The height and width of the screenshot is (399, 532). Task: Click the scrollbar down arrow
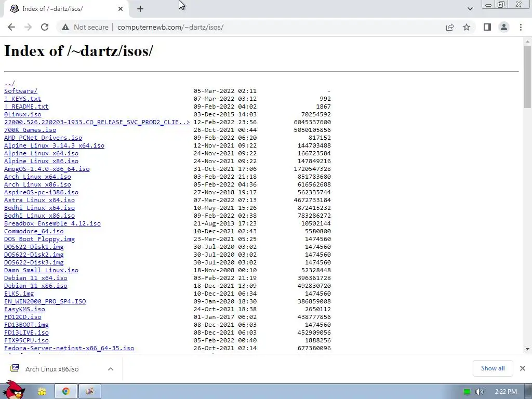[527, 349]
